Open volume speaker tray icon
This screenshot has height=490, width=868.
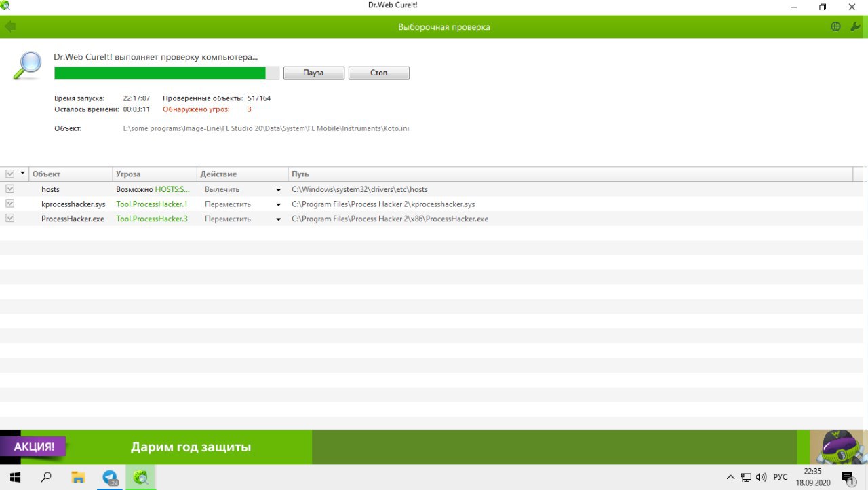(761, 477)
